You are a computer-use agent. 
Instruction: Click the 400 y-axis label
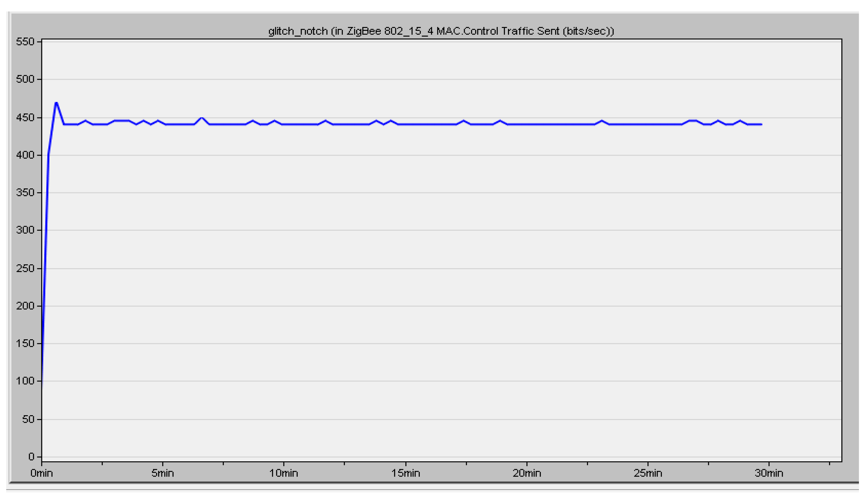[x=25, y=155]
